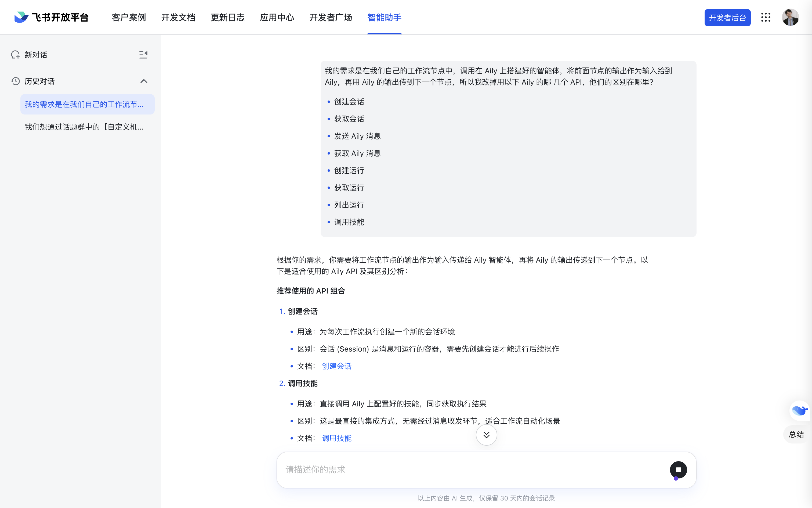Image resolution: width=812 pixels, height=508 pixels.
Task: Open history chat 我们想通过话题群中的【自定义机
Action: (x=87, y=127)
